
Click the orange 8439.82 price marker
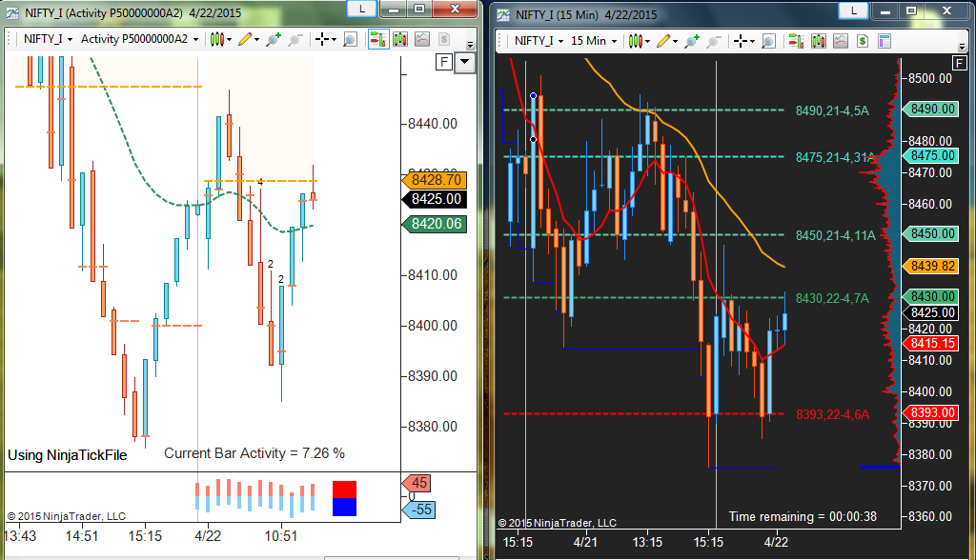(x=932, y=267)
